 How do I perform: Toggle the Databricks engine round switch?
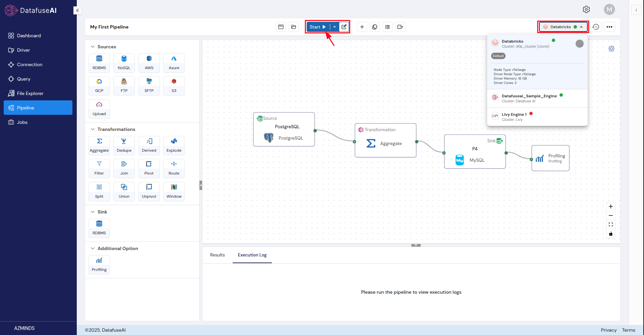click(579, 44)
